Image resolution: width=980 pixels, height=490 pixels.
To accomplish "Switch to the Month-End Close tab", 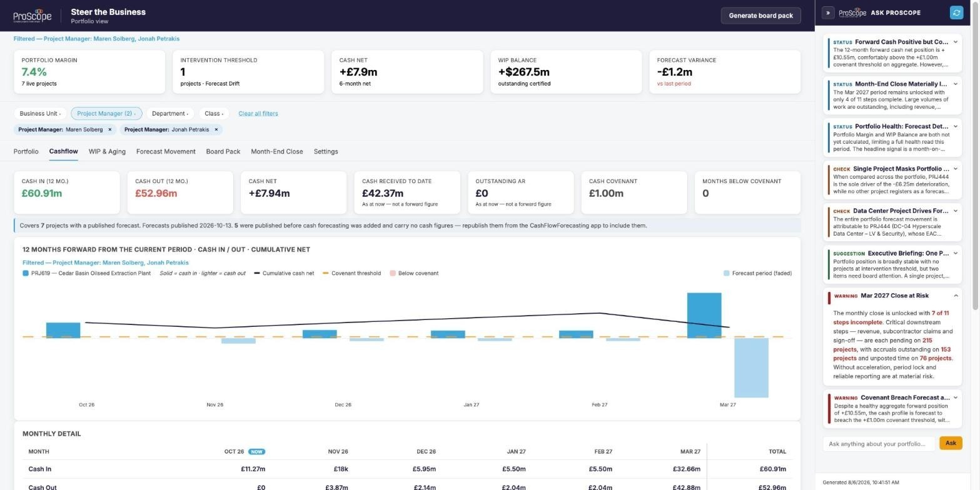I will pyautogui.click(x=277, y=152).
